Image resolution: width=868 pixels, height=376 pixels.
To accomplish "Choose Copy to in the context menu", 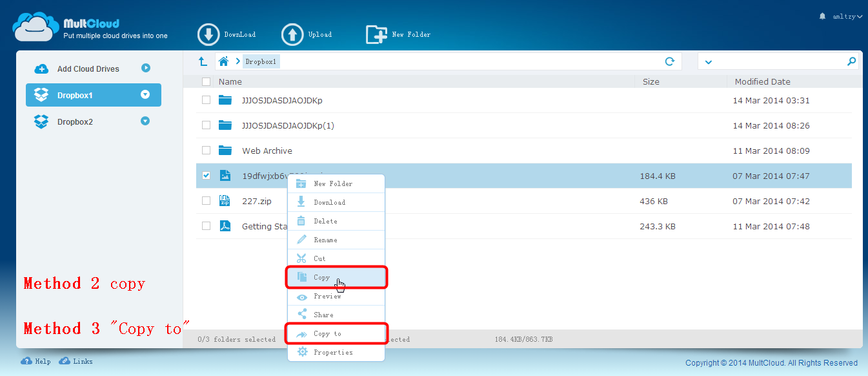I will [336, 333].
